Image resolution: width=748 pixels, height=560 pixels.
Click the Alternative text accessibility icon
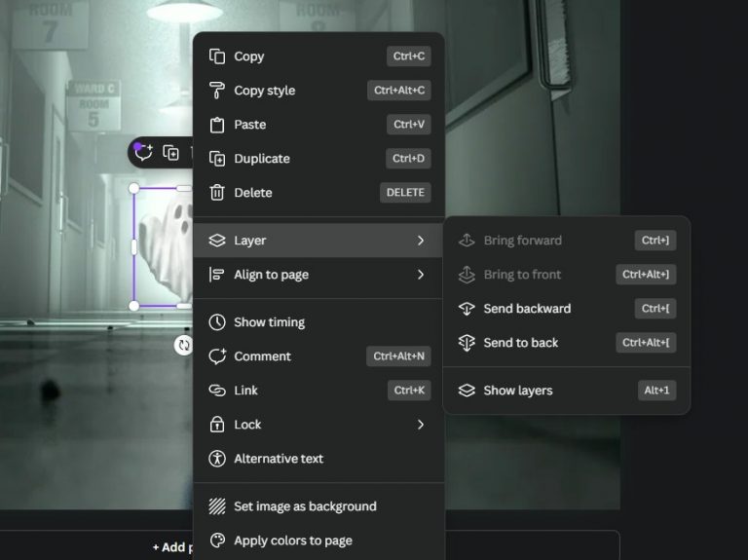pos(217,459)
